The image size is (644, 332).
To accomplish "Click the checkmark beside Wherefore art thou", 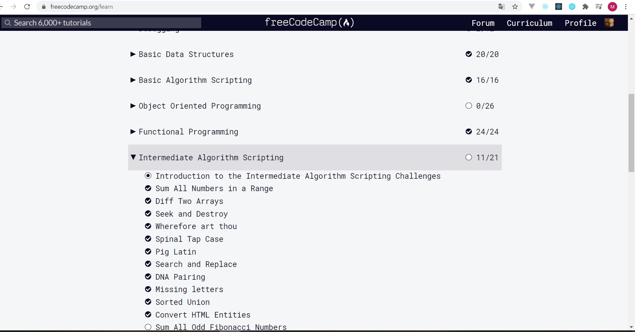I will pyautogui.click(x=148, y=226).
